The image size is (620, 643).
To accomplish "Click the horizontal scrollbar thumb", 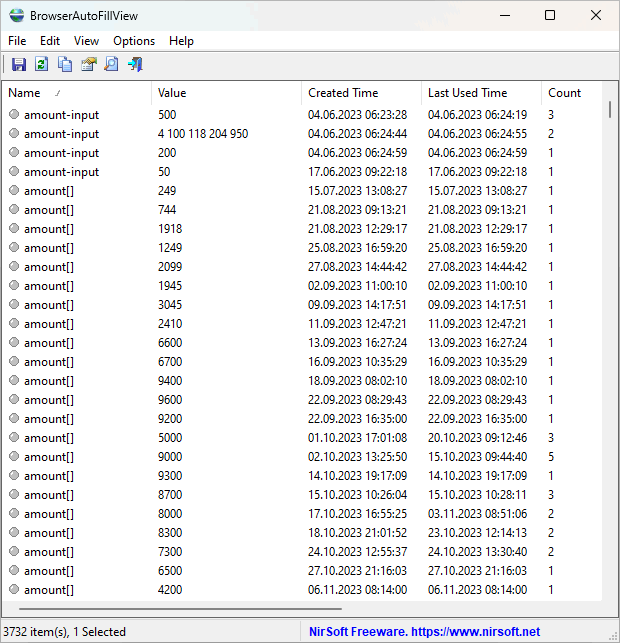I will point(180,609).
